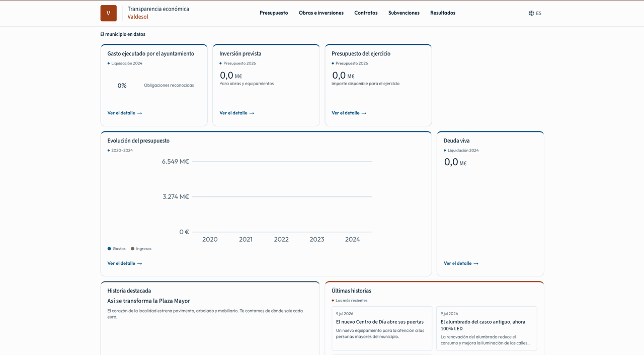Image resolution: width=644 pixels, height=355 pixels.
Task: Switch language using the ES selector
Action: click(535, 13)
